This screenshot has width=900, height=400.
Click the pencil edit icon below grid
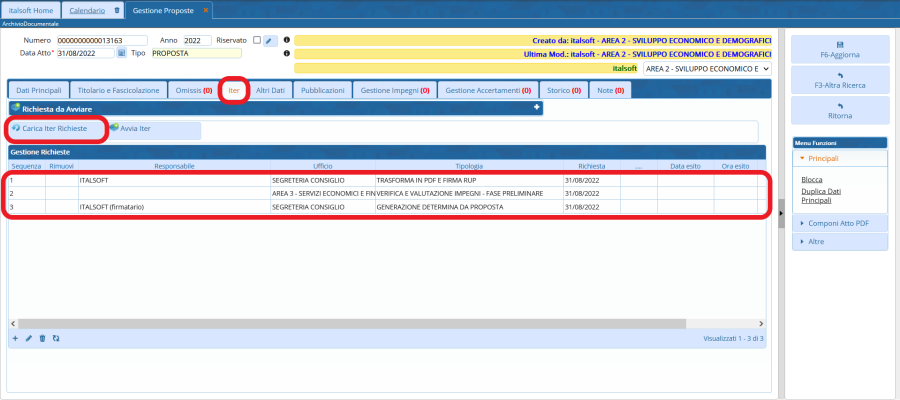click(29, 339)
